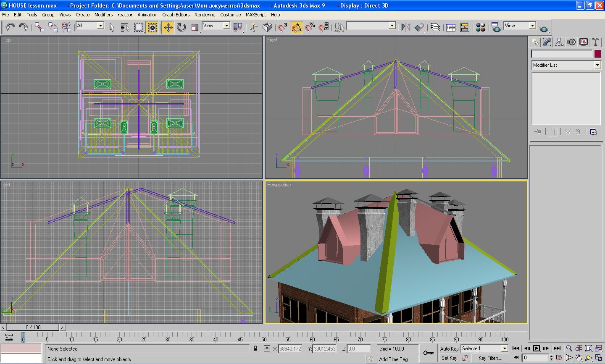The height and width of the screenshot is (364, 605).
Task: Open the Rendering menu
Action: coord(205,15)
